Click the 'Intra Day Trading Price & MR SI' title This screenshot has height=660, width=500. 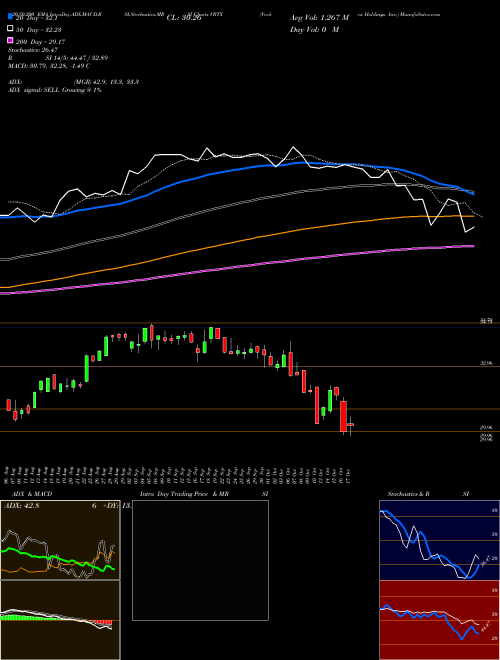click(204, 494)
